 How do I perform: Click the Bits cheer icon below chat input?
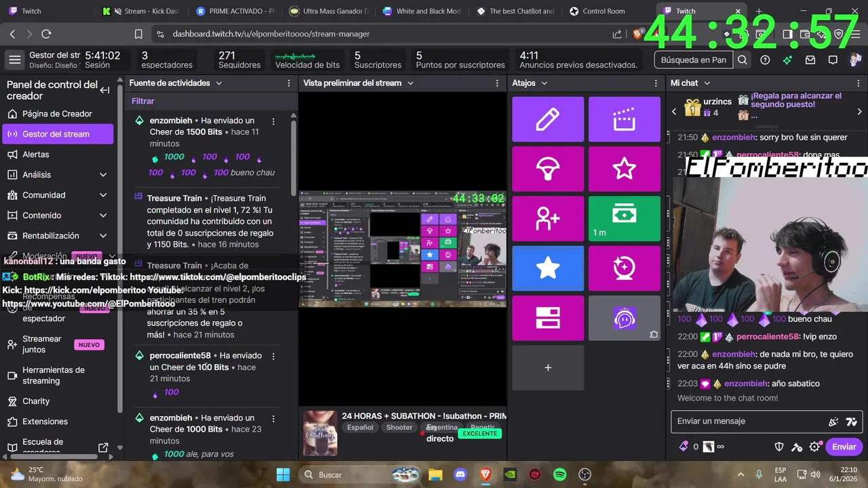(684, 447)
